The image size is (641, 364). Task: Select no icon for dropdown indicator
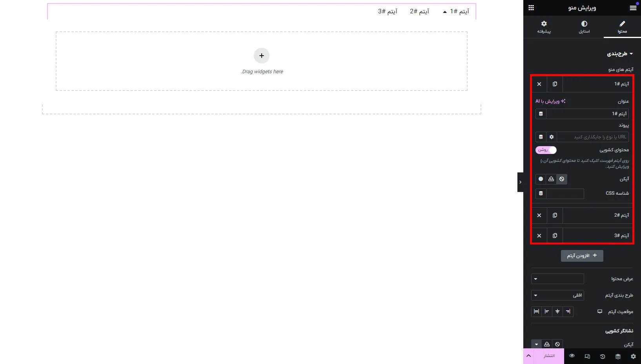(557, 344)
